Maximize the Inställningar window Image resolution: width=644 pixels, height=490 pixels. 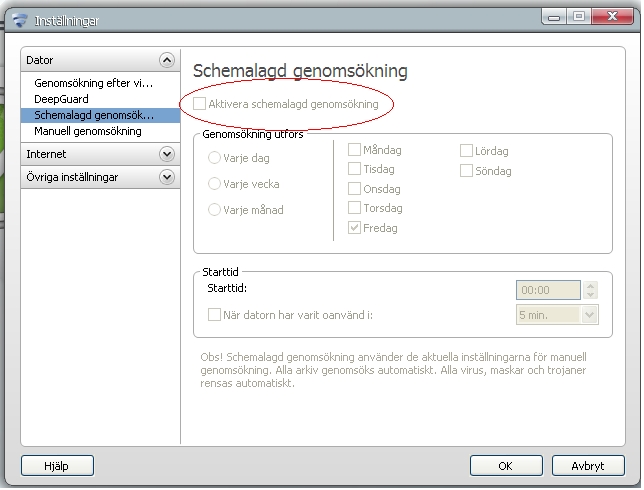point(579,16)
